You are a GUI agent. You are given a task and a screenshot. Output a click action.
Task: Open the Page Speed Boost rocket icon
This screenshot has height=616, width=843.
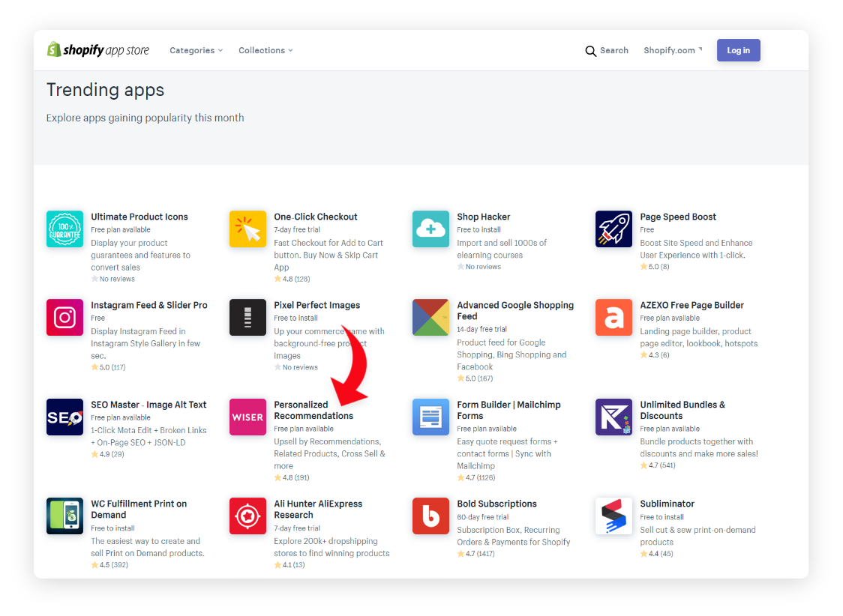pyautogui.click(x=614, y=229)
